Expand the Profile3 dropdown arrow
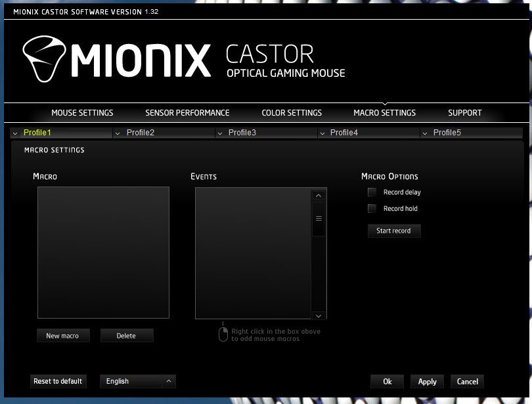532x404 pixels. 220,133
